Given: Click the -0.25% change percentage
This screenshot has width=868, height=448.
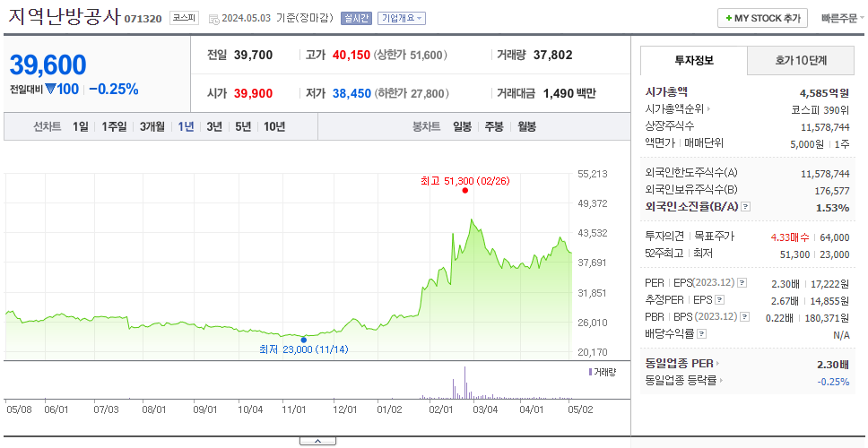Looking at the screenshot, I should pyautogui.click(x=114, y=89).
